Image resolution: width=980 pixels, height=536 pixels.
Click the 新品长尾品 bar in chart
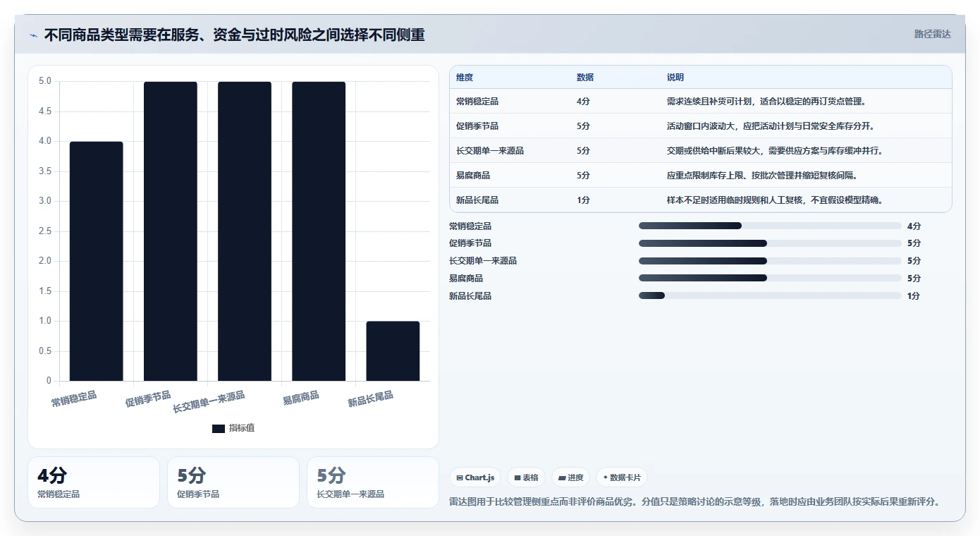coord(393,351)
